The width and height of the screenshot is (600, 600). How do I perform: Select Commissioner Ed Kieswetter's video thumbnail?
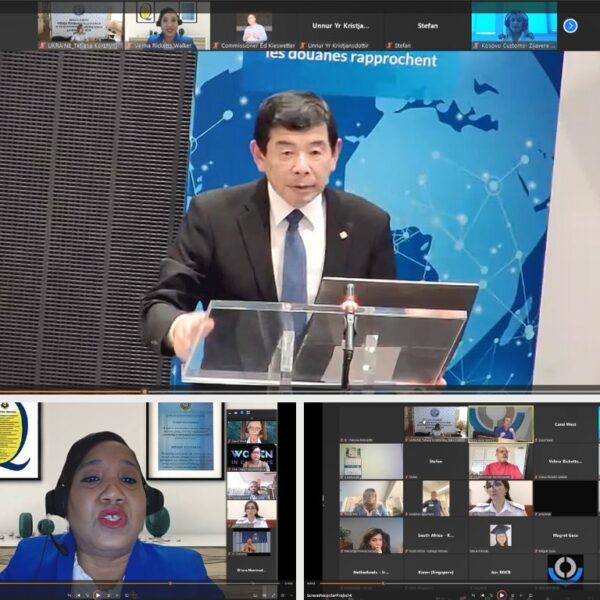pyautogui.click(x=254, y=26)
